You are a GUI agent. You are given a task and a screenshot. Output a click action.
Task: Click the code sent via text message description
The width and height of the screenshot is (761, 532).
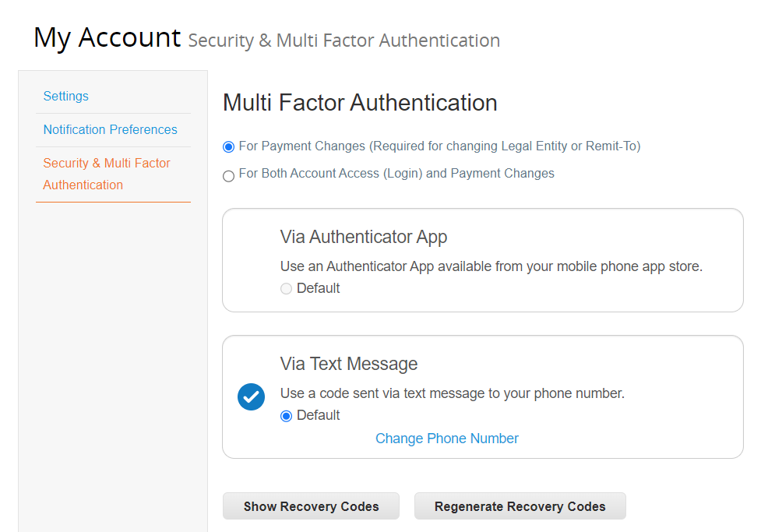click(453, 393)
